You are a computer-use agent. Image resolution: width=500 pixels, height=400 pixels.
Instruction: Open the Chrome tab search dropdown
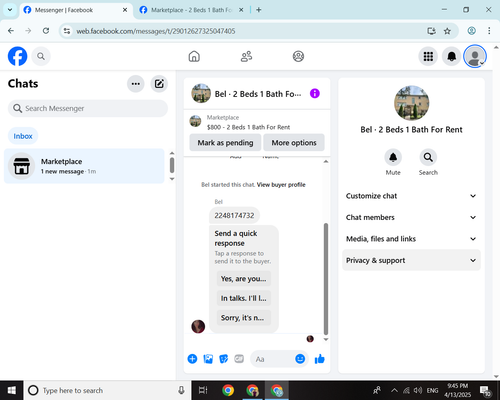pyautogui.click(x=10, y=10)
